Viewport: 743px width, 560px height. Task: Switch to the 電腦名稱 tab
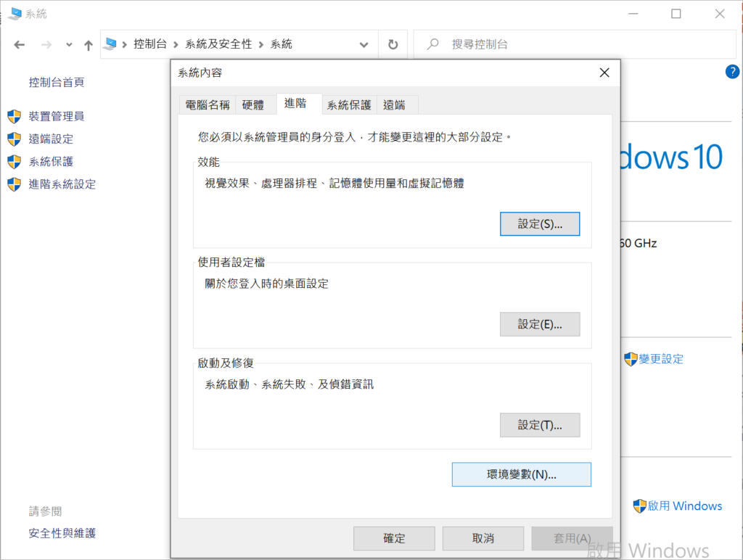point(208,104)
